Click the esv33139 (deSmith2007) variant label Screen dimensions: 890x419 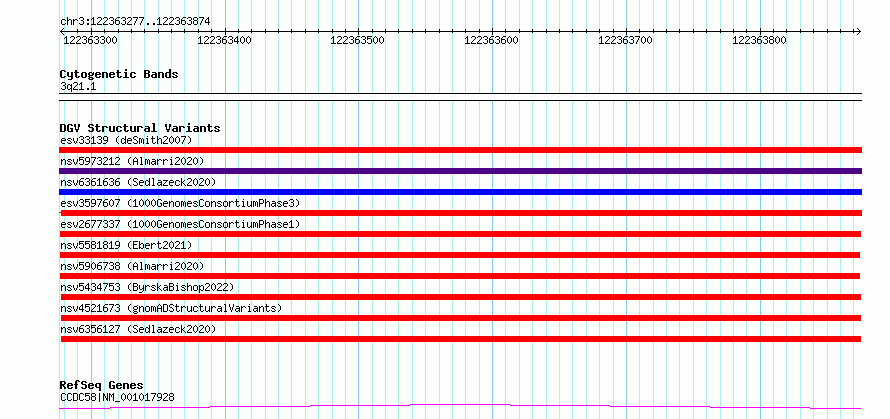(127, 140)
